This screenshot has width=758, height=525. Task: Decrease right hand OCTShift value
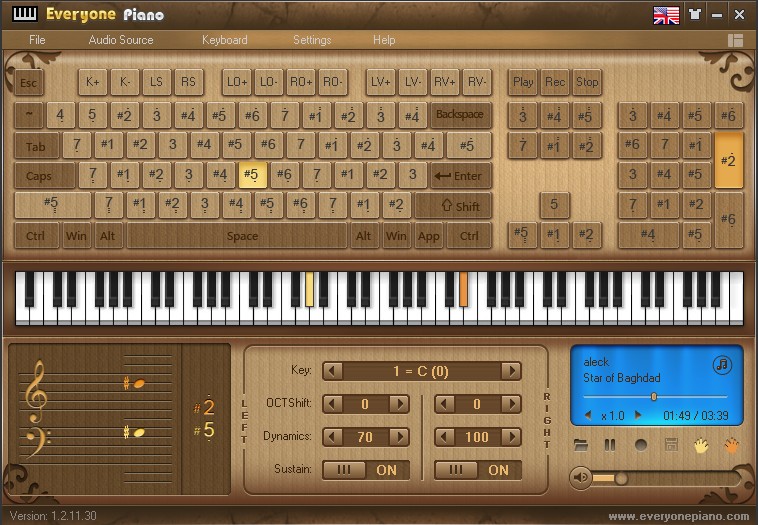444,404
